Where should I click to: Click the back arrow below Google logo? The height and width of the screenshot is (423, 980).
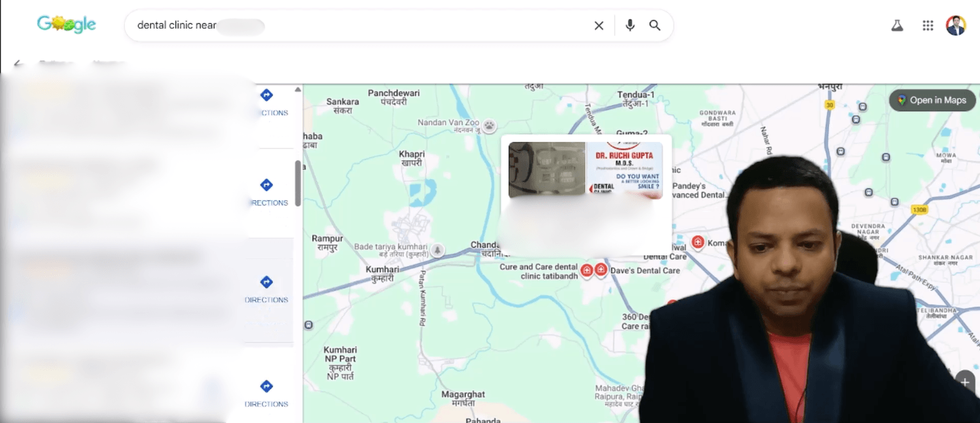coord(18,63)
